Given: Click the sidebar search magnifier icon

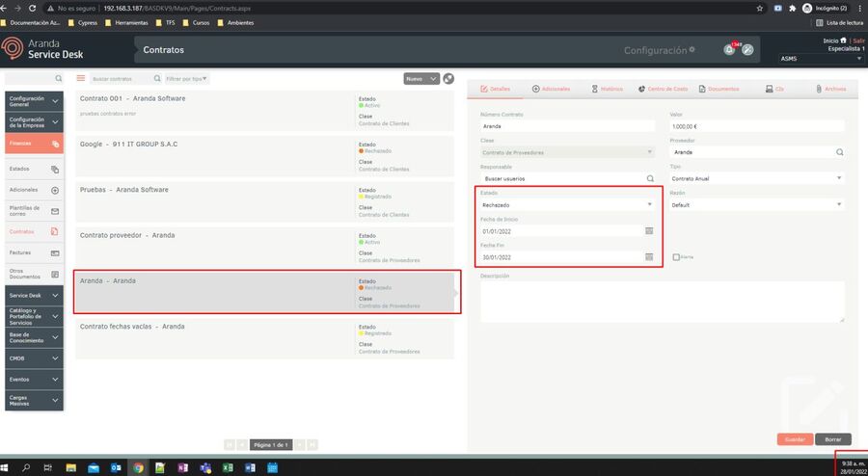Looking at the screenshot, I should point(59,79).
